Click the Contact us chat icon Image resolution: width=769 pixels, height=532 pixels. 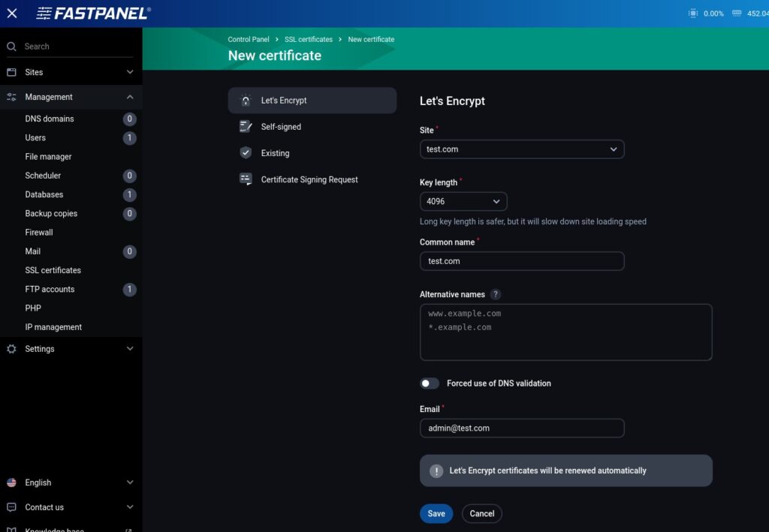11,507
